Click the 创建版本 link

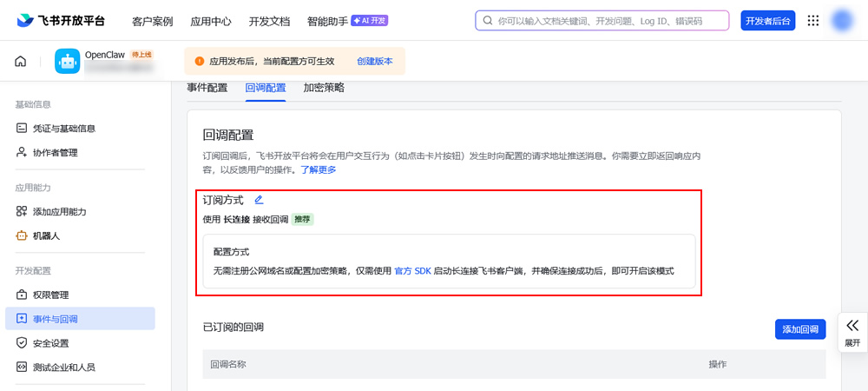375,62
